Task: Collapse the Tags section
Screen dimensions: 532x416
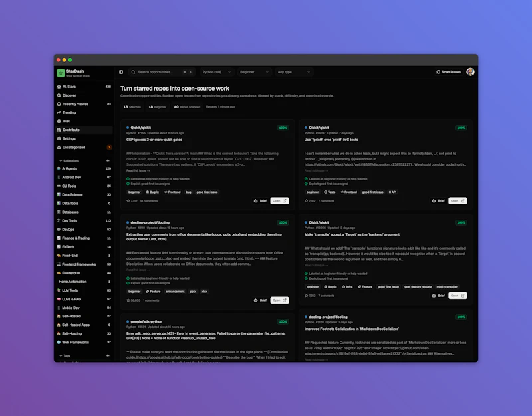Action: pos(65,356)
